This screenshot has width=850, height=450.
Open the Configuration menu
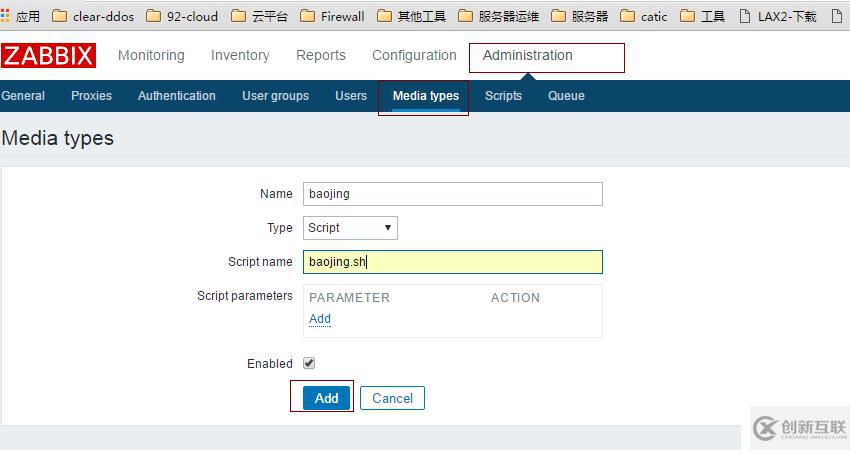(414, 55)
